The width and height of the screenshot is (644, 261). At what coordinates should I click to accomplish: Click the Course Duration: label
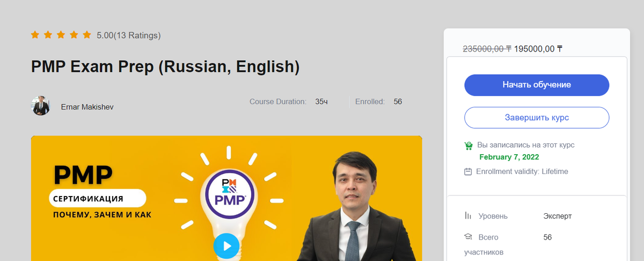click(278, 102)
